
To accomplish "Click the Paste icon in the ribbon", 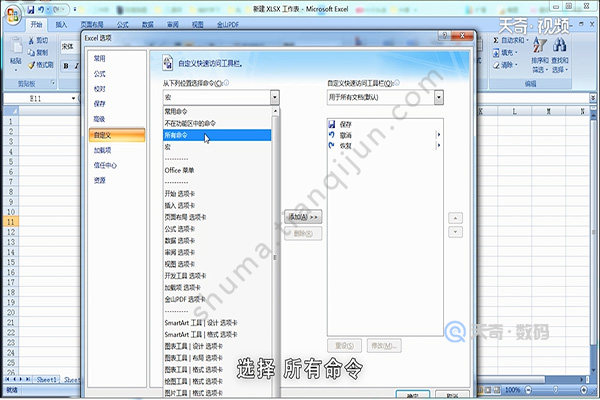I will (16, 46).
